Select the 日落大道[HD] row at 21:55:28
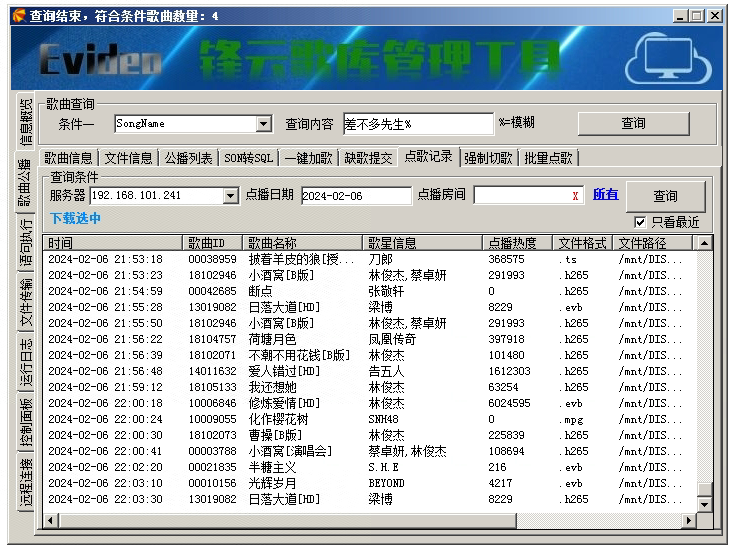 [x=369, y=307]
